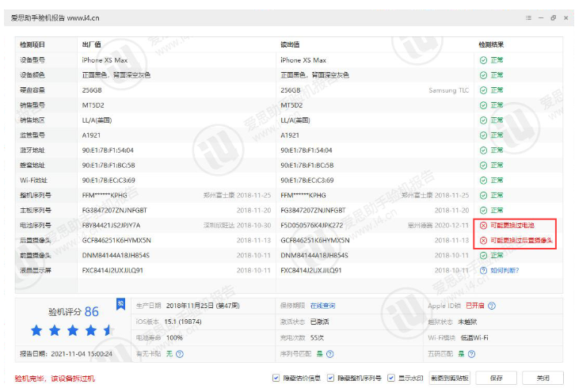Click the 电池寿命 100% value
Screen dimensions: 575x392
[174, 337]
